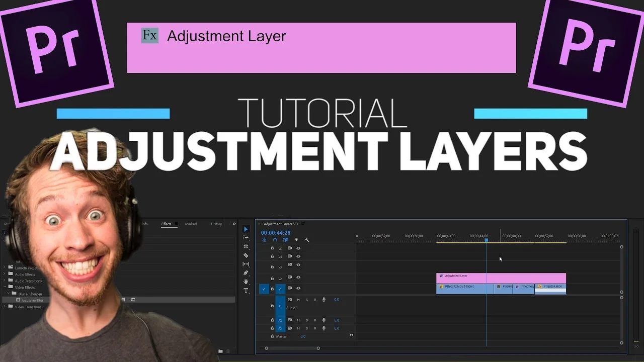
Task: Hide V1 track output eye
Action: (298, 288)
